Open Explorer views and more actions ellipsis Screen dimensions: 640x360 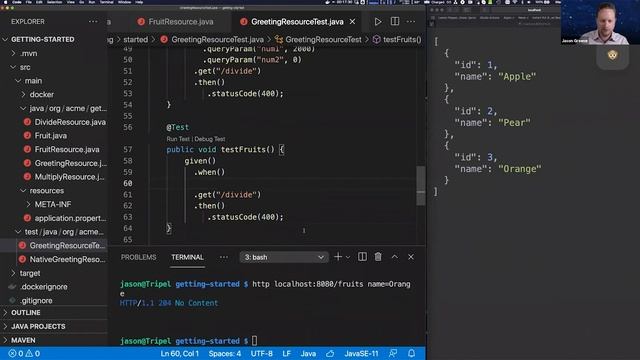click(93, 22)
